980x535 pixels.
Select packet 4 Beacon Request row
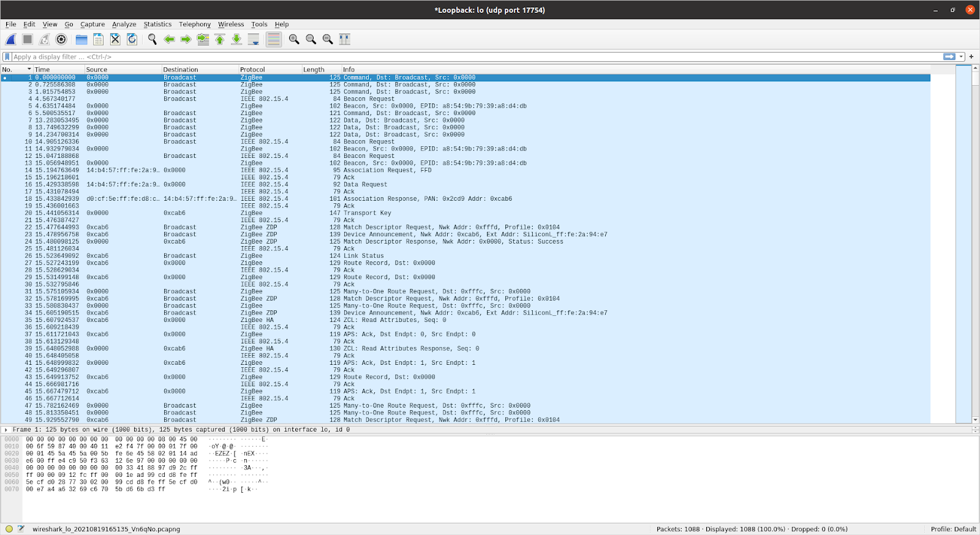pos(466,99)
